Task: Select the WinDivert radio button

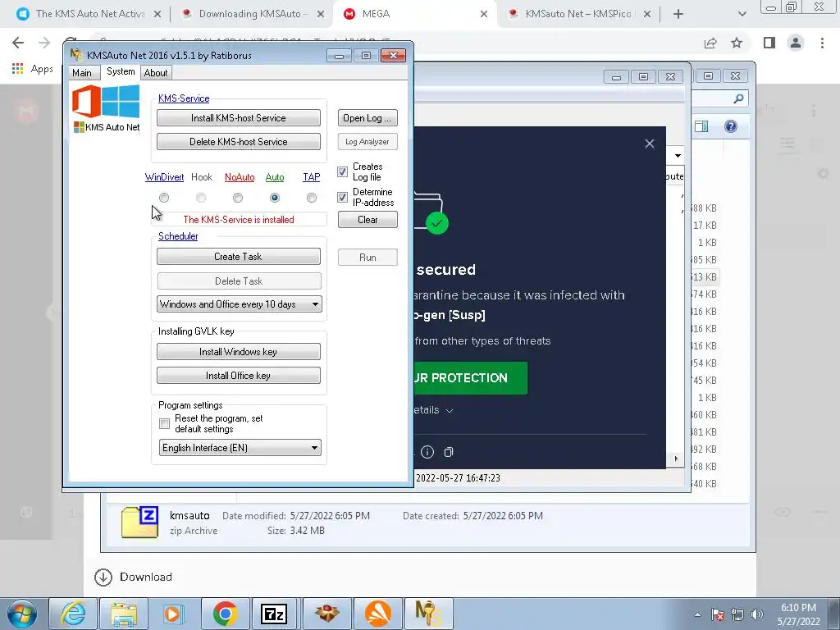Action: 164,198
